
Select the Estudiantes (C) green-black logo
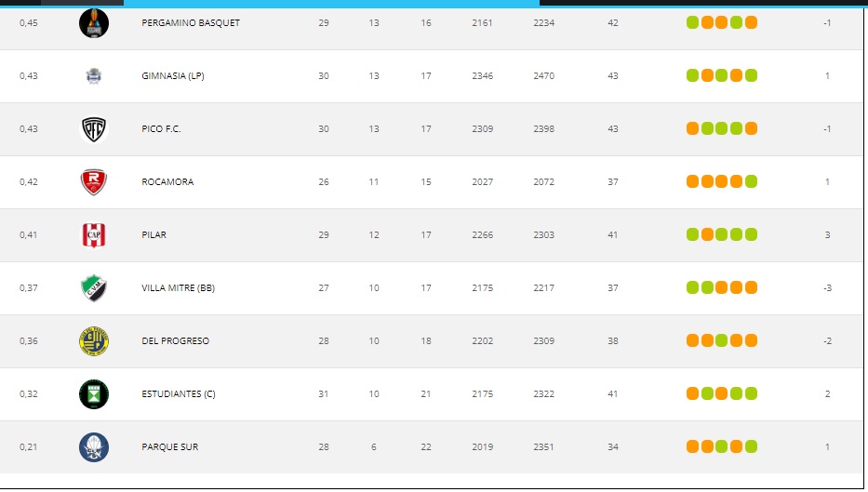click(94, 393)
